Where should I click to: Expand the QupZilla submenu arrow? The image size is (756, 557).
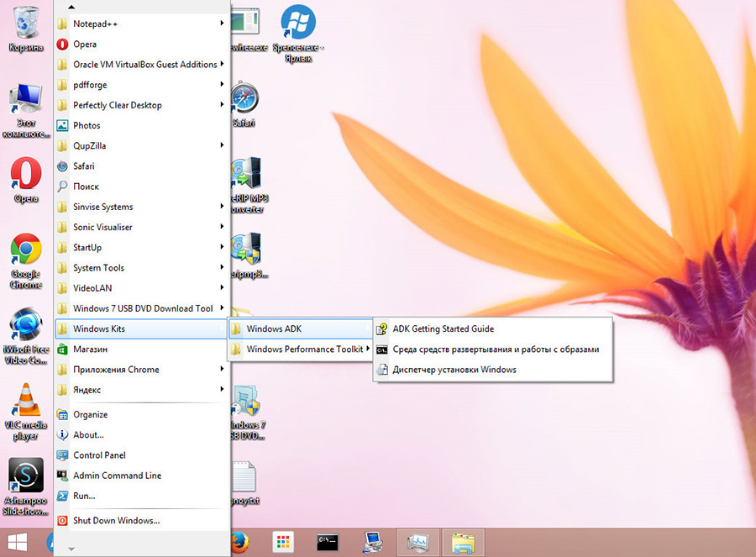pos(222,145)
